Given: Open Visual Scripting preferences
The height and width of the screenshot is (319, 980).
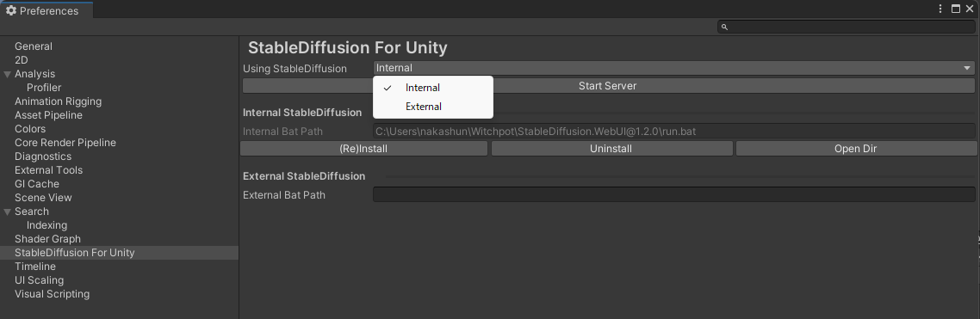Looking at the screenshot, I should pyautogui.click(x=52, y=293).
